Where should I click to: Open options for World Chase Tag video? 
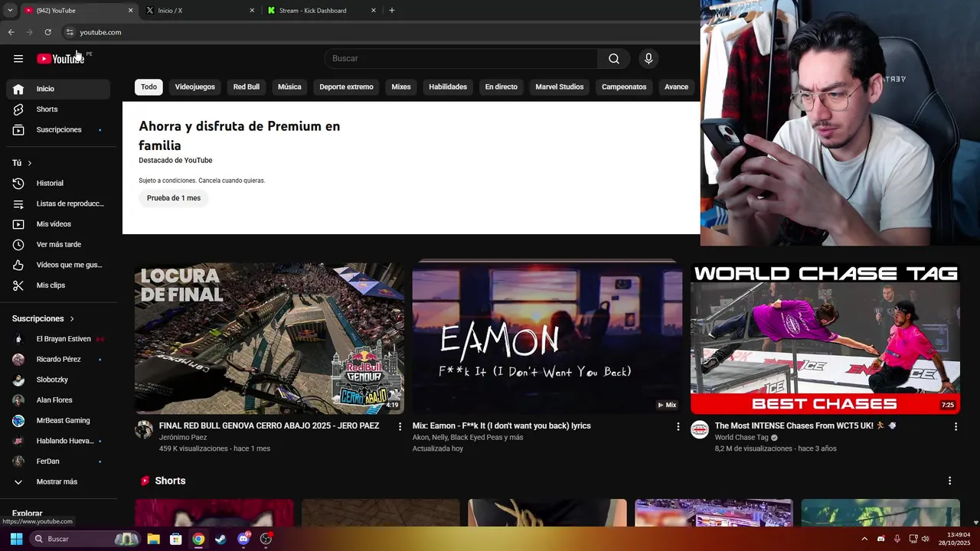pos(955,426)
